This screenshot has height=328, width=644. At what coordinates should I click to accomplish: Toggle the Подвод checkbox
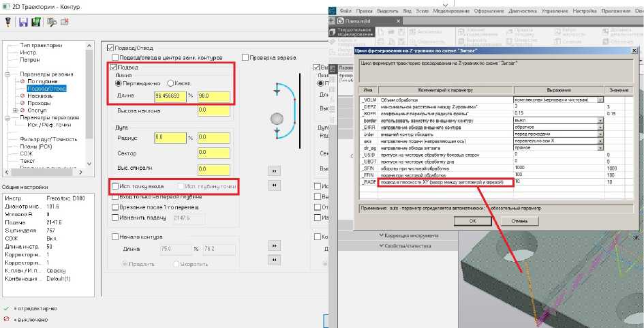(x=114, y=68)
